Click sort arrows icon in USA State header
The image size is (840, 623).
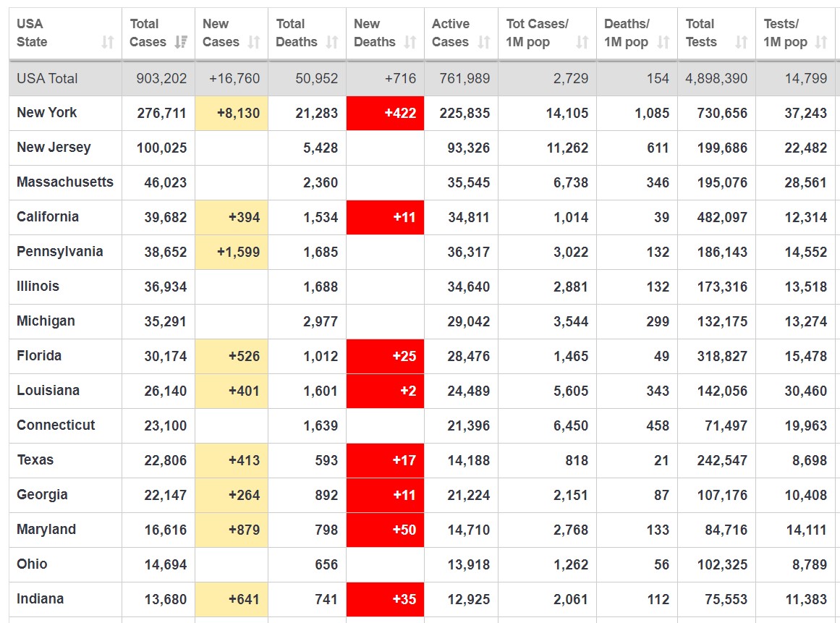[108, 43]
